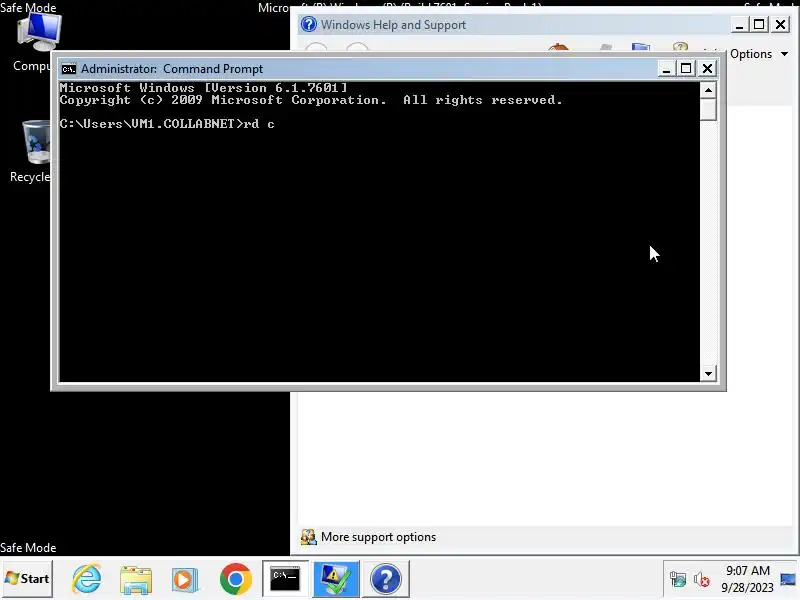This screenshot has height=600, width=800.
Task: Open the network tray icon
Action: pos(678,580)
